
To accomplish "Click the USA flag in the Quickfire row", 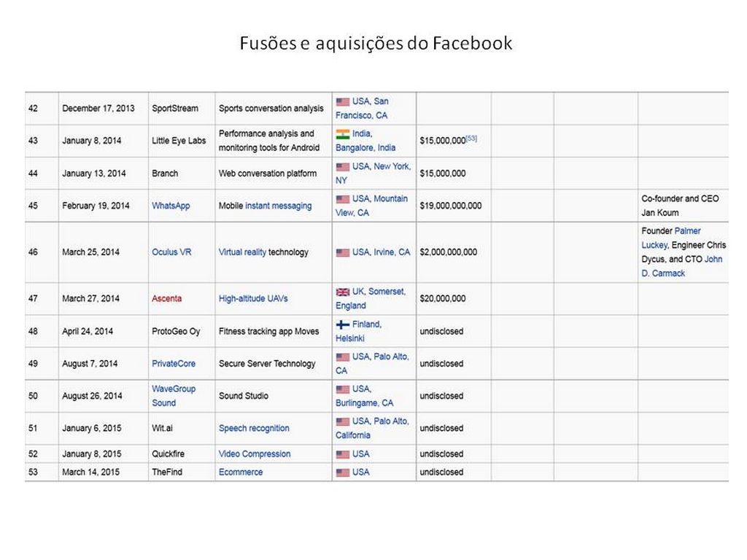I will coord(343,454).
